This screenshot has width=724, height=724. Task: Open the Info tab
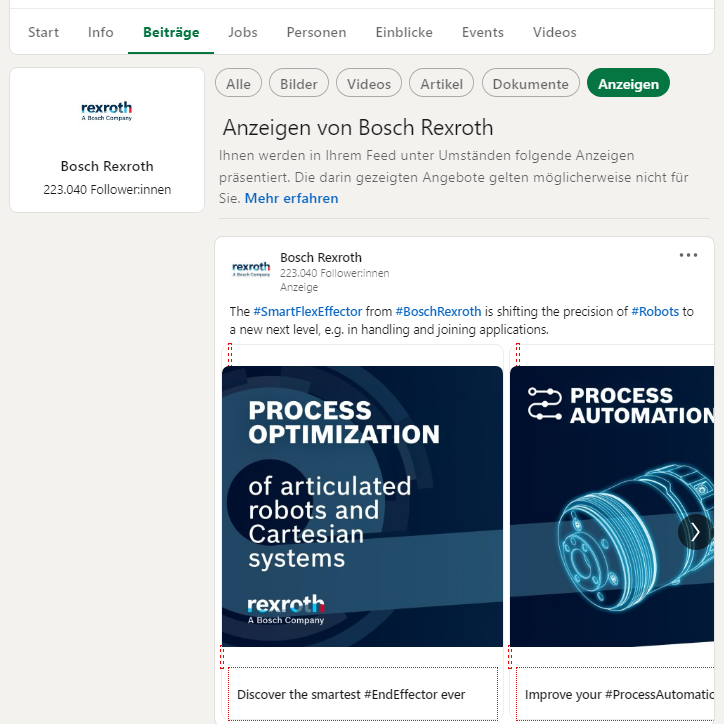[x=101, y=32]
